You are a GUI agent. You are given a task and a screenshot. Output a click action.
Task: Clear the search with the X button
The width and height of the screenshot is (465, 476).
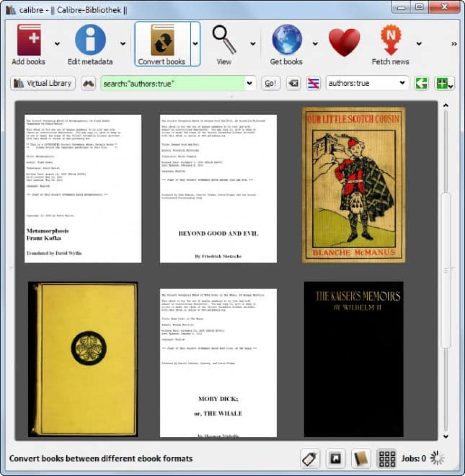pos(293,83)
